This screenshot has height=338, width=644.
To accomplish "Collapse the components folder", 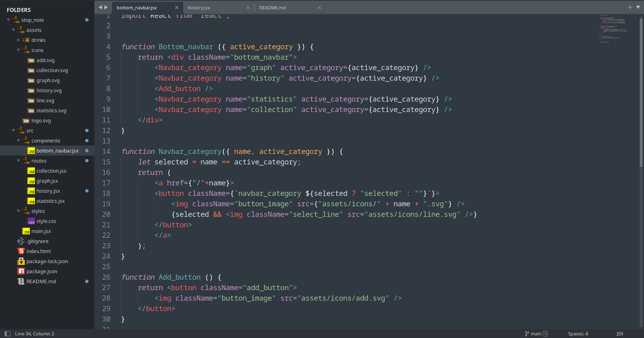I will pyautogui.click(x=18, y=140).
